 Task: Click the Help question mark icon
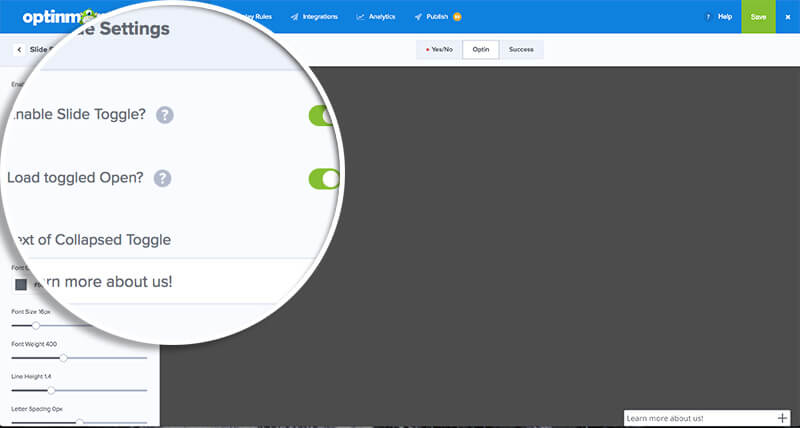(x=708, y=17)
